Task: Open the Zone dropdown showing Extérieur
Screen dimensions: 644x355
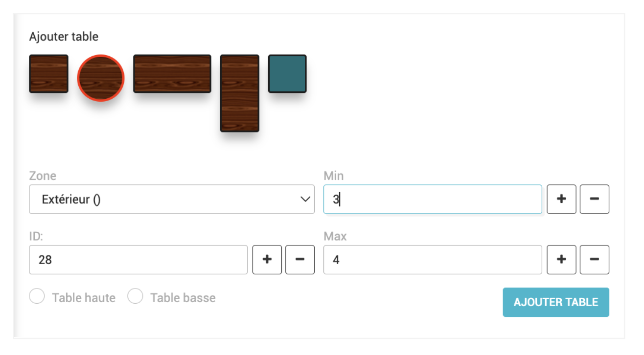Action: (166, 199)
